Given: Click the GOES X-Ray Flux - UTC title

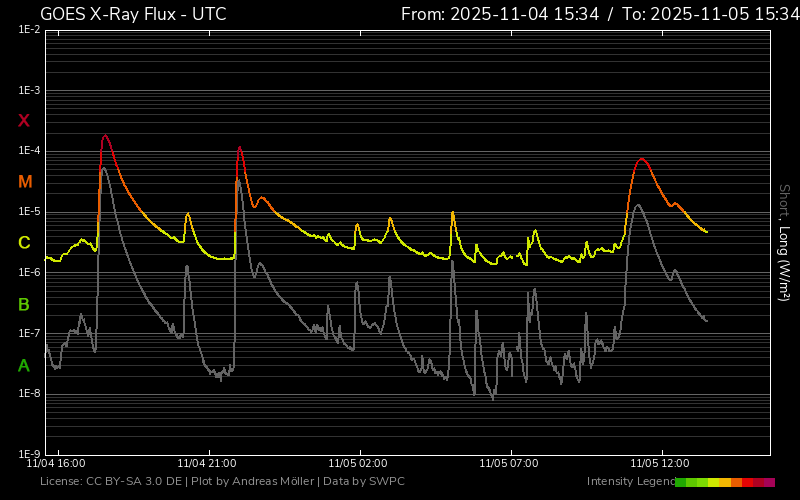Looking at the screenshot, I should coord(133,14).
